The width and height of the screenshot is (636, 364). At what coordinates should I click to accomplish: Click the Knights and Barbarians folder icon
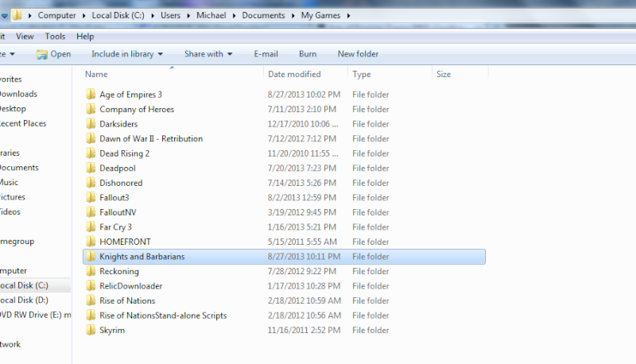(x=91, y=256)
